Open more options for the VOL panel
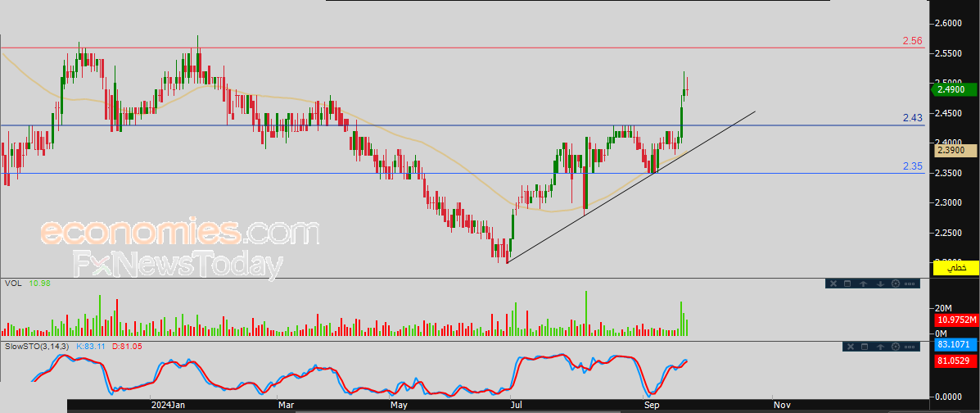 click(x=910, y=284)
